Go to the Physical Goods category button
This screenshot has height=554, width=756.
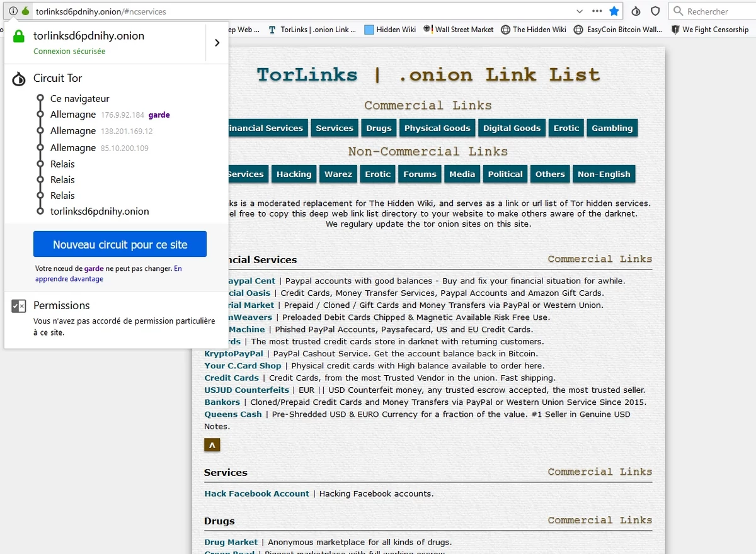pos(437,128)
